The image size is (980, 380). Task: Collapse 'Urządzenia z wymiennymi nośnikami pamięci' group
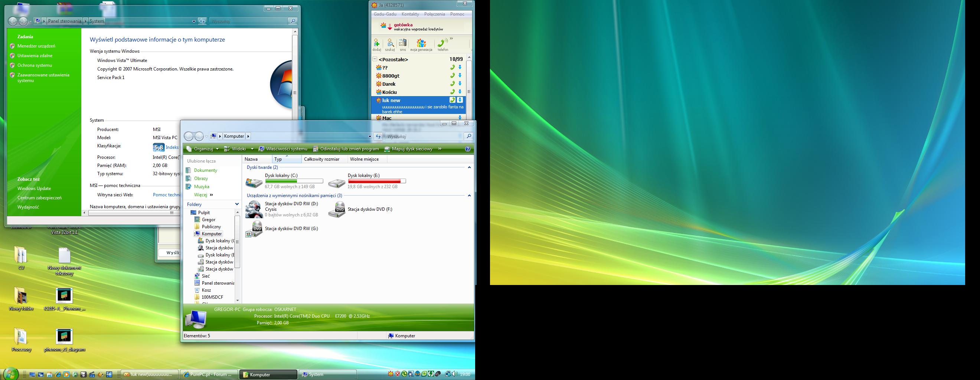(x=469, y=196)
